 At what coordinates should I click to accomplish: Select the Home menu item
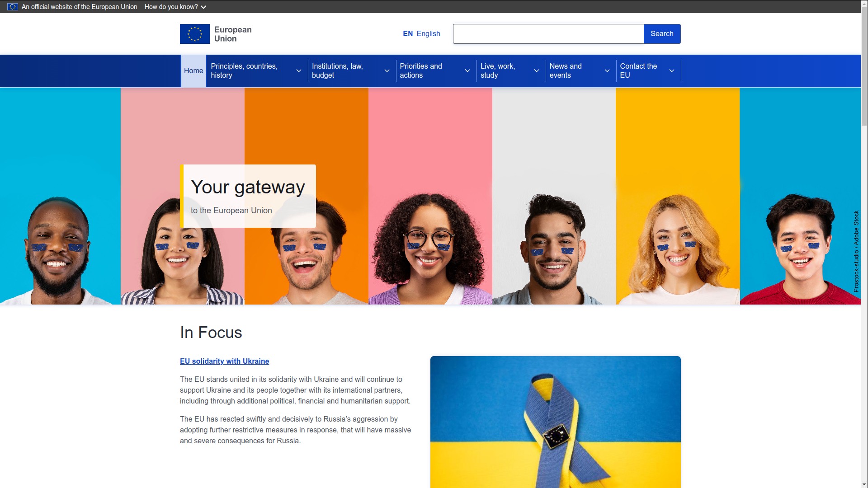pyautogui.click(x=193, y=71)
